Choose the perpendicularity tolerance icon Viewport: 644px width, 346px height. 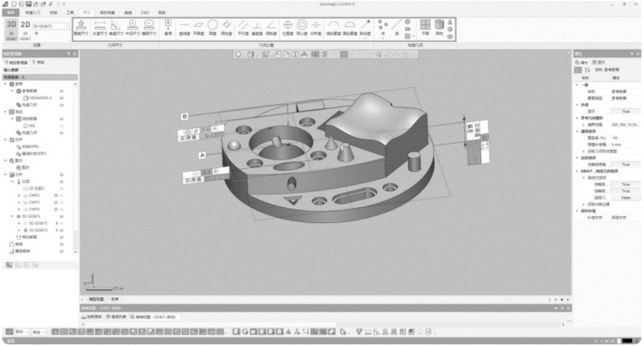(x=257, y=28)
